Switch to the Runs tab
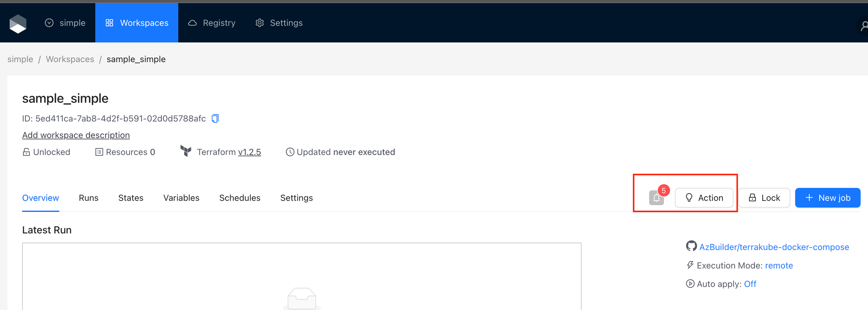Image resolution: width=868 pixels, height=310 pixels. pos(89,198)
